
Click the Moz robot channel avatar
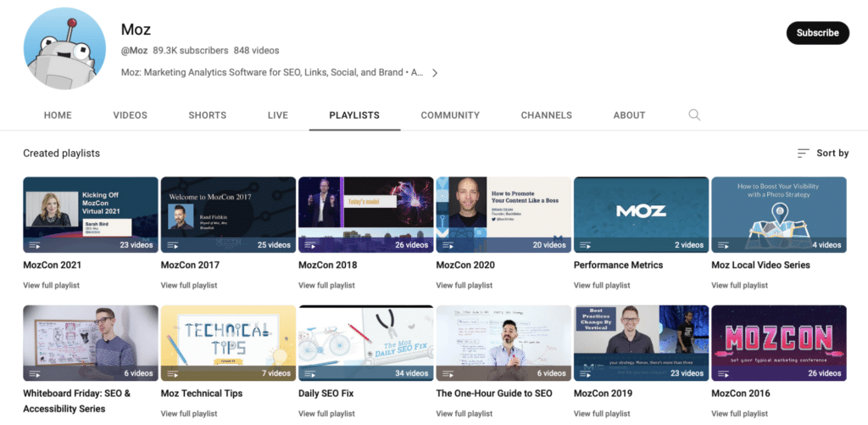pos(64,48)
